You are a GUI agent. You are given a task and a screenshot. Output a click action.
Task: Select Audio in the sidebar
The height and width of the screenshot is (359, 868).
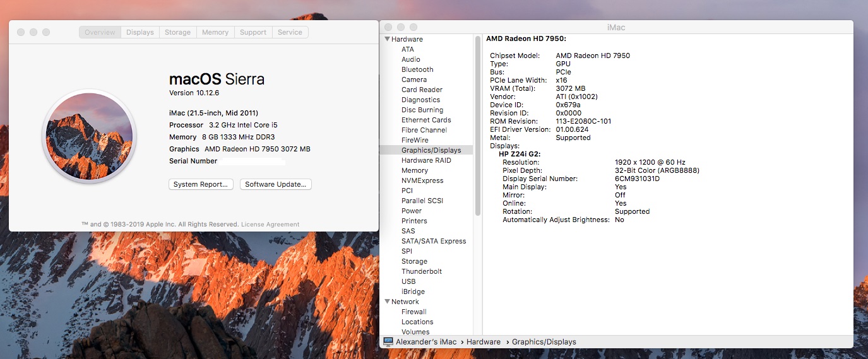[x=410, y=59]
